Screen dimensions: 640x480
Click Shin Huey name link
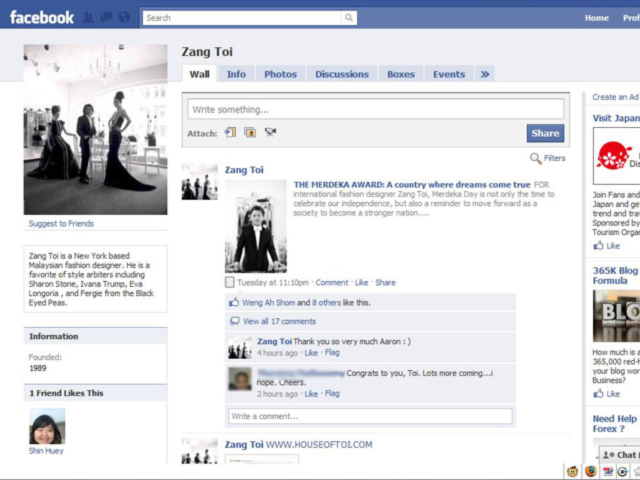[x=46, y=451]
